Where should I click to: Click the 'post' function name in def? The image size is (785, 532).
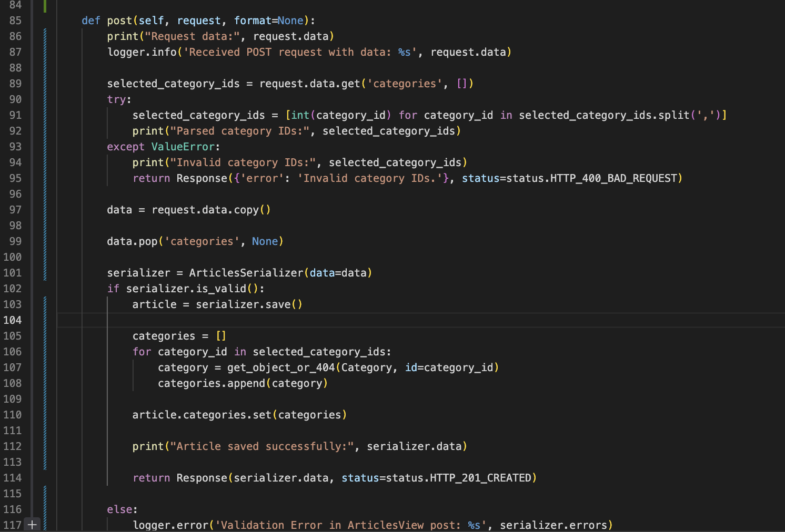119,21
